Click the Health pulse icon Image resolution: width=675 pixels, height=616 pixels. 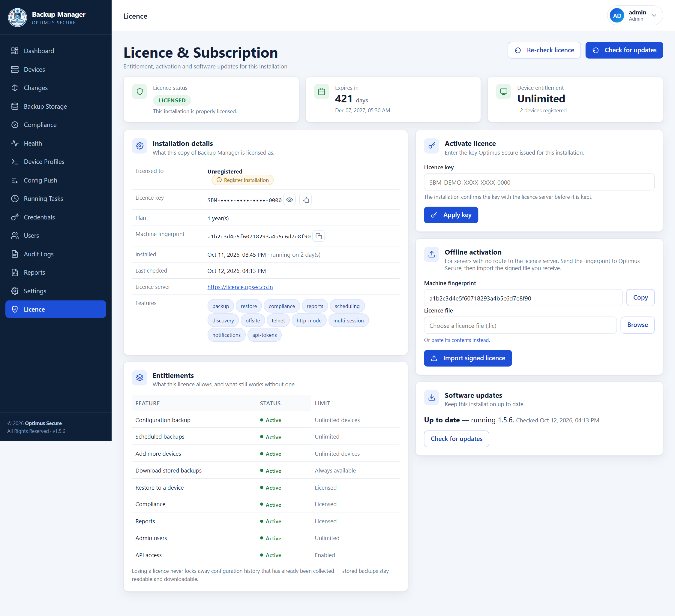pyautogui.click(x=15, y=143)
